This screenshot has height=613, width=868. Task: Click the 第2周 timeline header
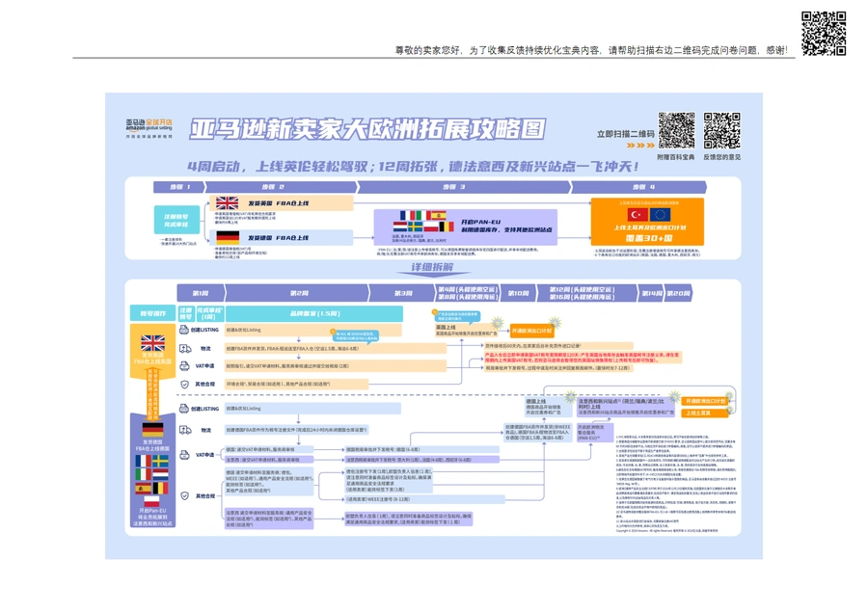(297, 293)
